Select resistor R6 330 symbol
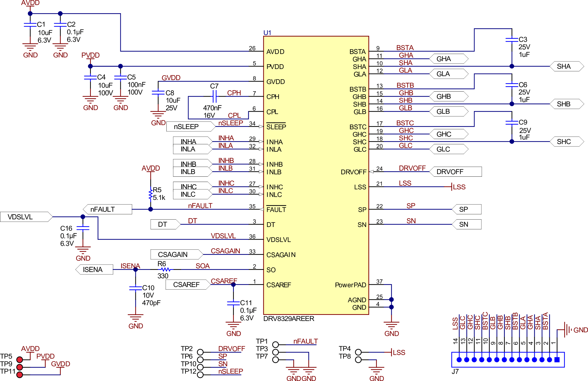Image resolution: width=588 pixels, height=381 pixels. pos(165,269)
